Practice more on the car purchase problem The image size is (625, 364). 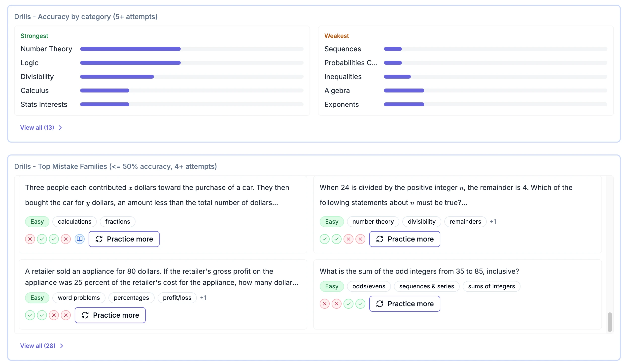coord(124,239)
